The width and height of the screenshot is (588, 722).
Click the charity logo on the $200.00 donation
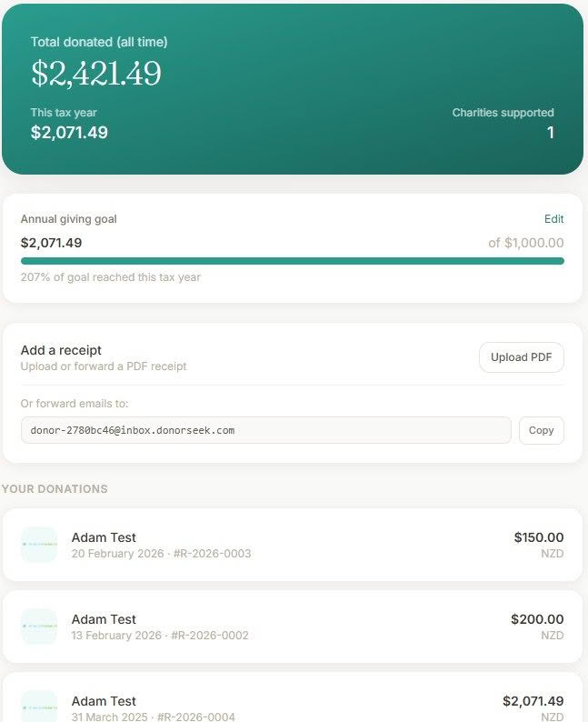click(x=39, y=627)
